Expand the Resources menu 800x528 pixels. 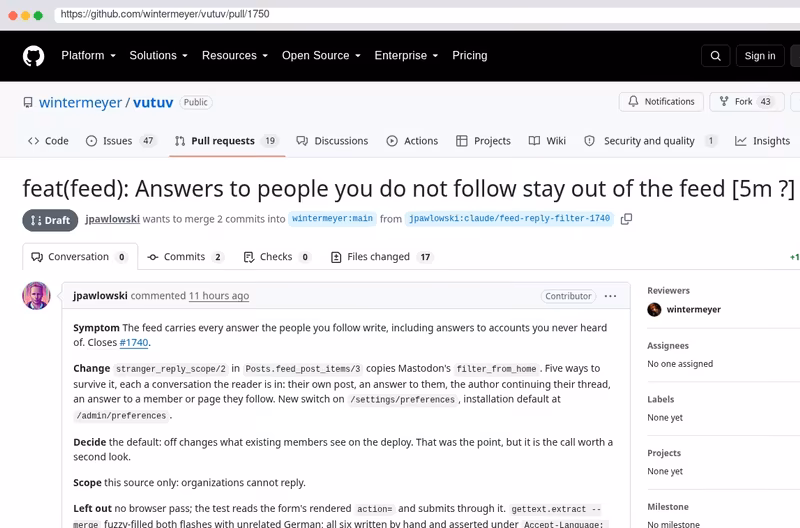click(x=235, y=56)
